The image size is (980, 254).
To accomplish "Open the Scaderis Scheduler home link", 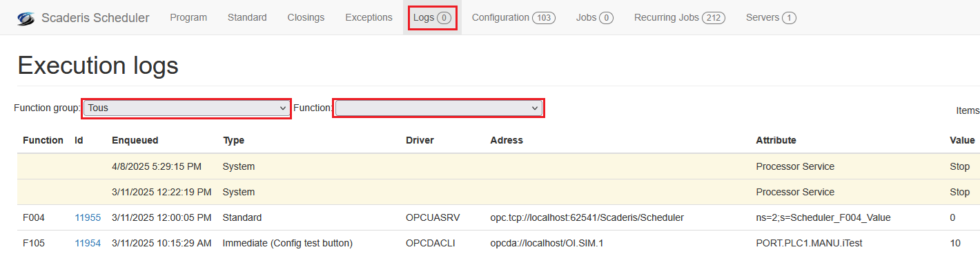I will (x=95, y=18).
